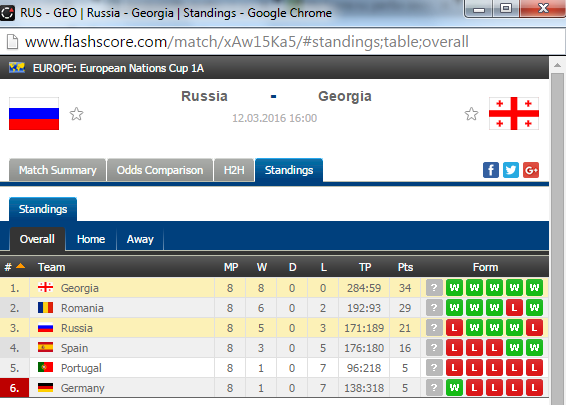Screen dimensions: 566x405
Task: Share via the Google Plus icon
Action: point(531,170)
